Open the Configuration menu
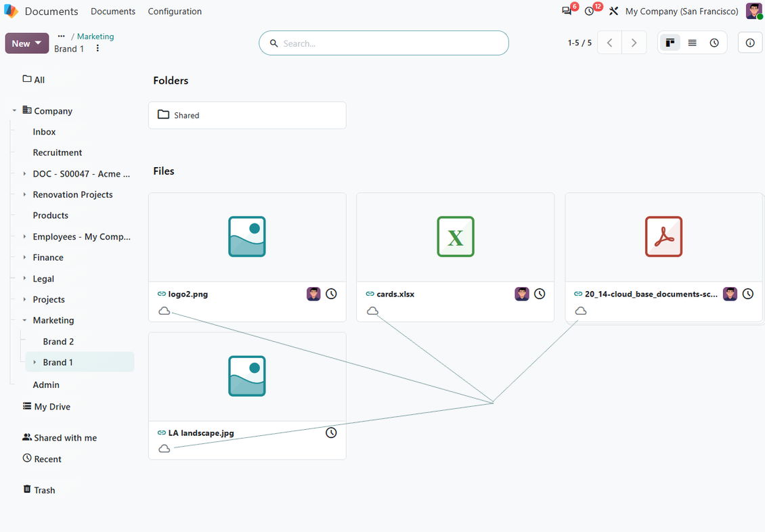Image resolution: width=765 pixels, height=532 pixels. click(175, 12)
